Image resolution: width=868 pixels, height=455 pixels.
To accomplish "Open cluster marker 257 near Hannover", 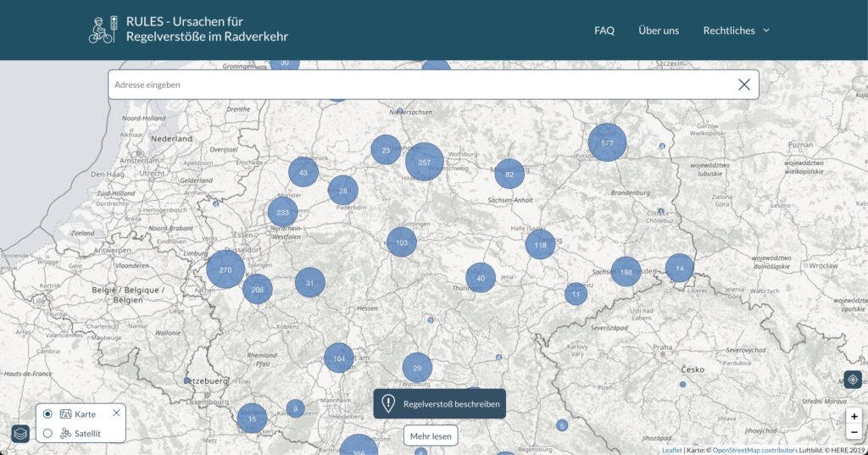I will coord(425,162).
